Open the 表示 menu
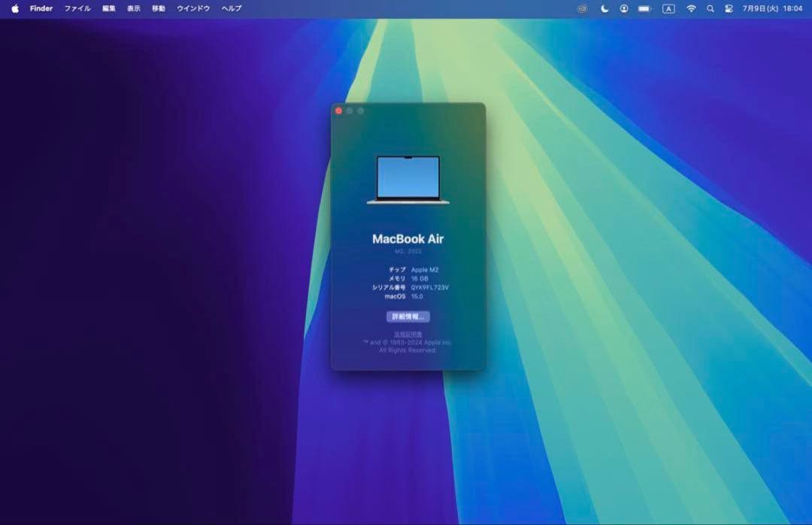The width and height of the screenshot is (812, 525). tap(134, 9)
